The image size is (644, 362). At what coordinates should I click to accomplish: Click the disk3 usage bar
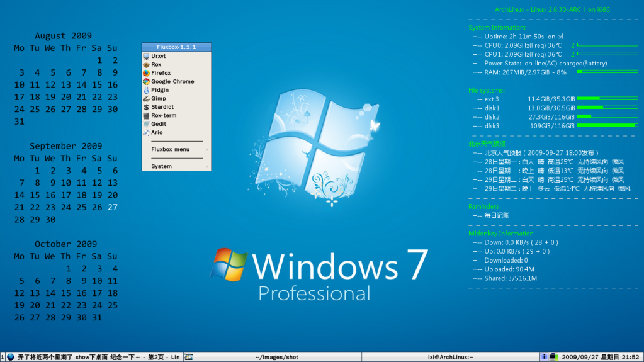[x=607, y=125]
